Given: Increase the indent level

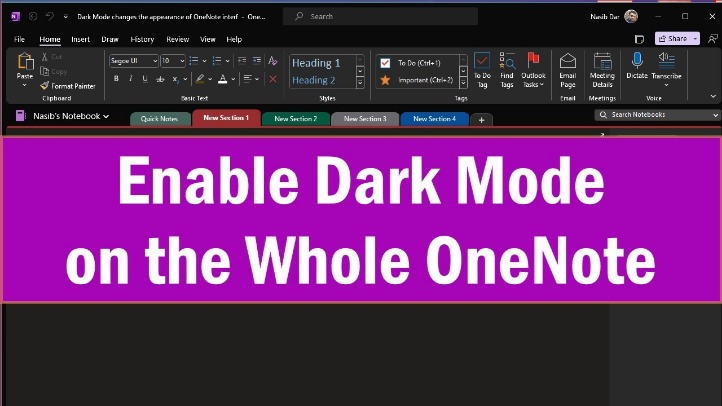Looking at the screenshot, I should click(257, 60).
